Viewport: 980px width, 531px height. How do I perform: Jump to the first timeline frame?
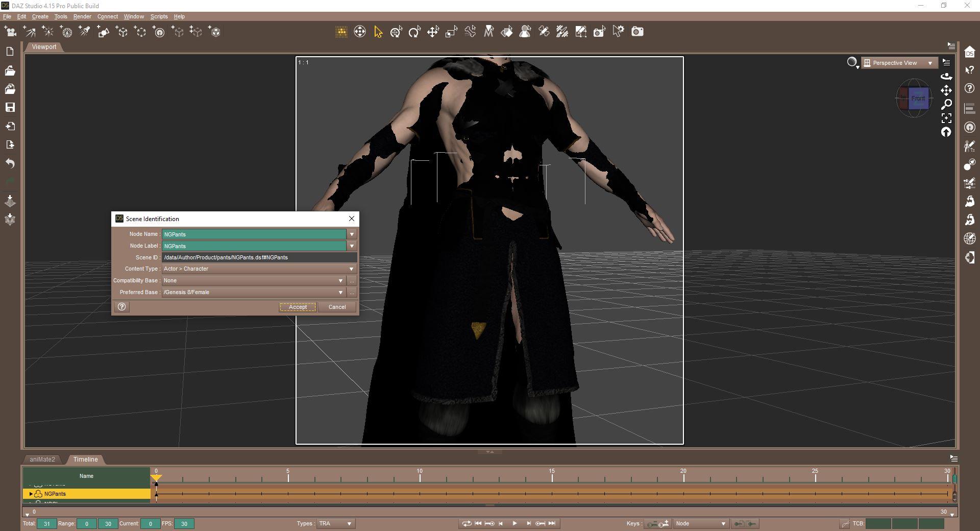point(478,523)
